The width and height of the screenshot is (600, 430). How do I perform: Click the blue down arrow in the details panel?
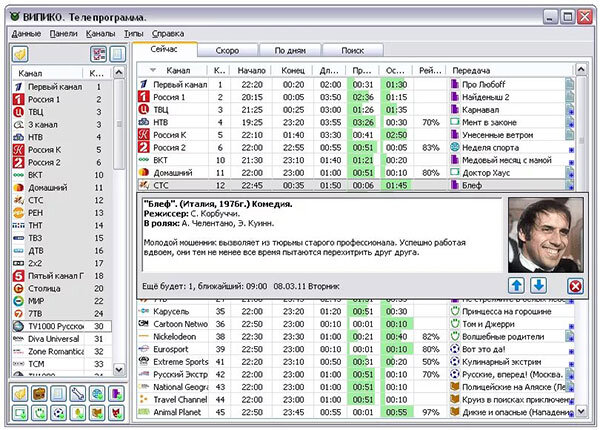538,285
